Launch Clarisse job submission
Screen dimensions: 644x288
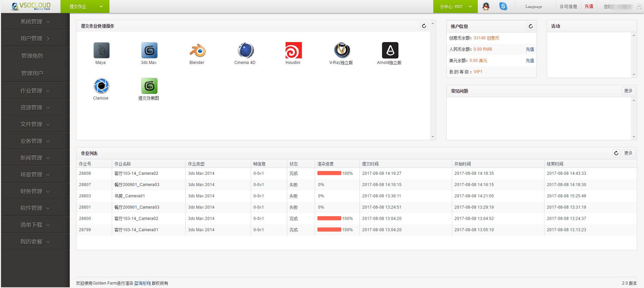point(101,86)
